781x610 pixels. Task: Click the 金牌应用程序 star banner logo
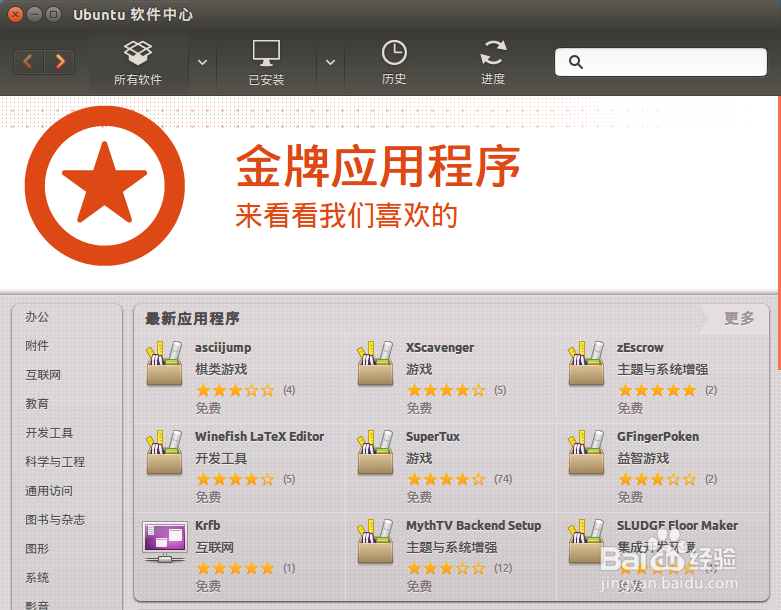[x=105, y=185]
